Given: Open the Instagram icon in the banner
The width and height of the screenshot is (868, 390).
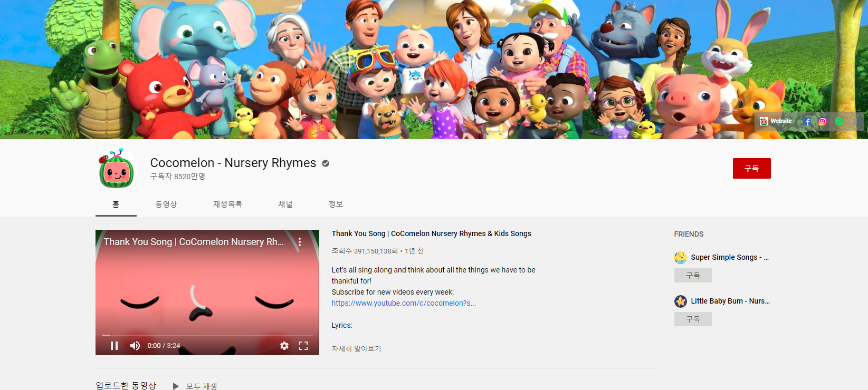Looking at the screenshot, I should point(823,121).
